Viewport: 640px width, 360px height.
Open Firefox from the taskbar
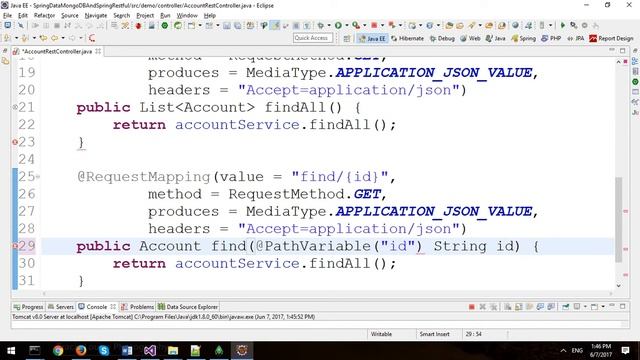pos(81,351)
